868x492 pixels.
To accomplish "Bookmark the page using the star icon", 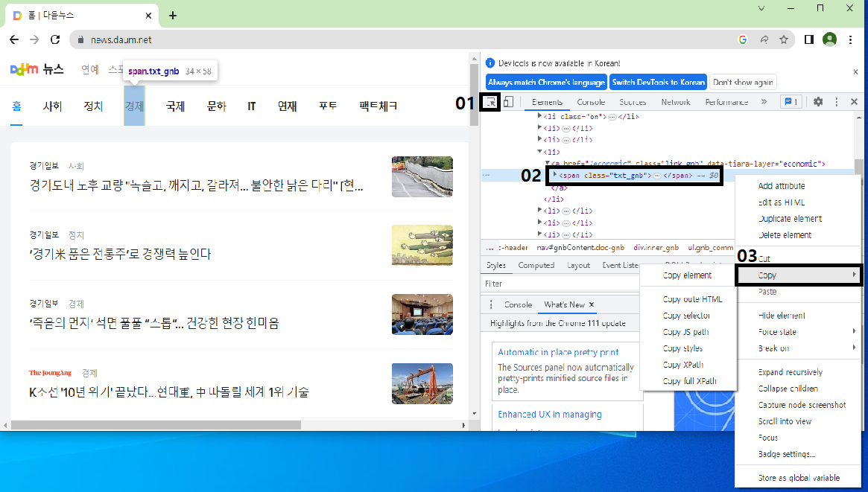I will point(785,40).
